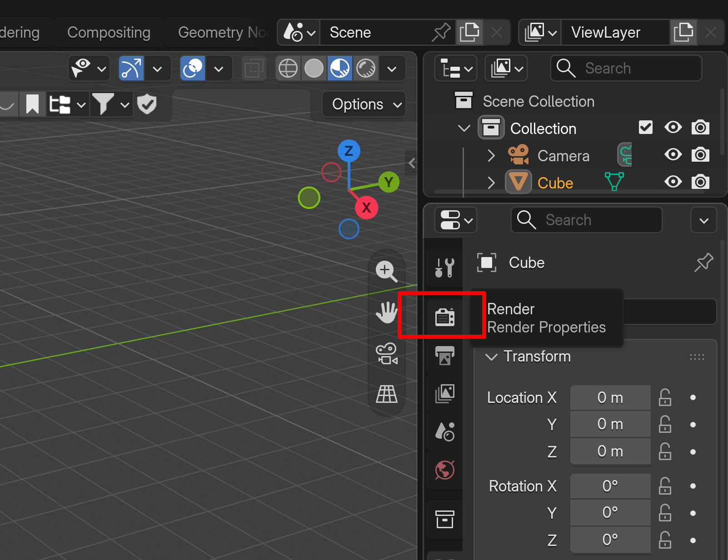Image resolution: width=728 pixels, height=560 pixels.
Task: Switch to the Geometry Nodes workspace tab
Action: 220,32
